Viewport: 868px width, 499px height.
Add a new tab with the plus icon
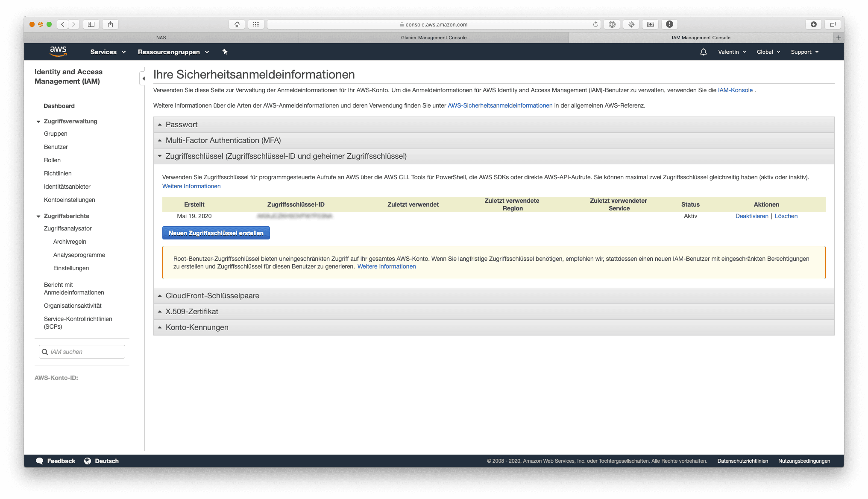[839, 38]
